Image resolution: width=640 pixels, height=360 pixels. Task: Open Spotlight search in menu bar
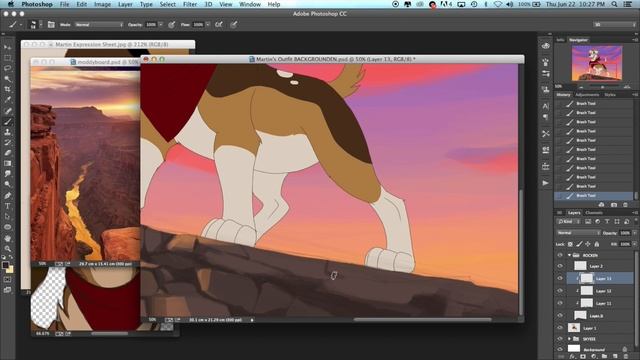pos(614,4)
